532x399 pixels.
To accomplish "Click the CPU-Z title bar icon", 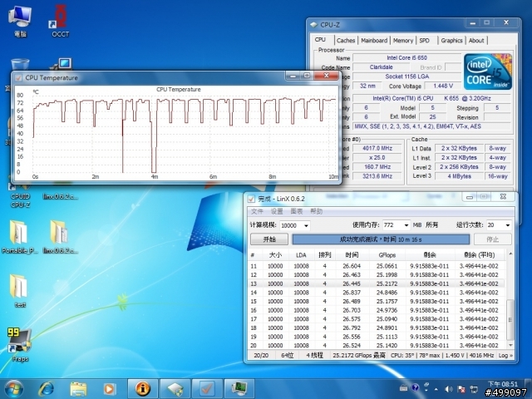I will point(313,25).
